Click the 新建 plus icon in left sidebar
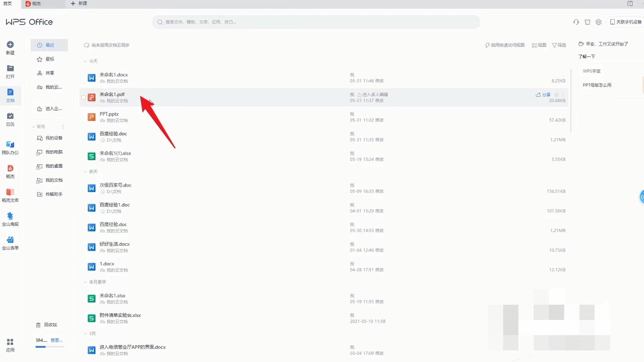644x362 pixels. [x=10, y=45]
